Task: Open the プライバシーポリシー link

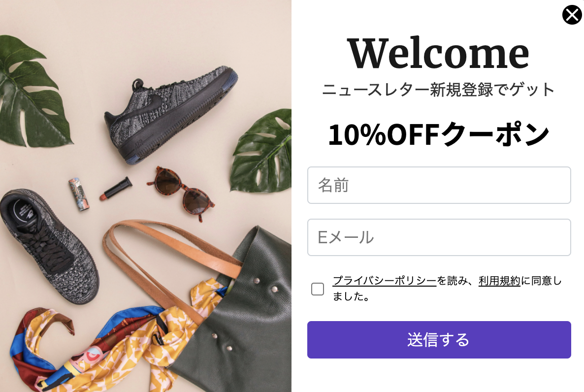Action: point(384,281)
